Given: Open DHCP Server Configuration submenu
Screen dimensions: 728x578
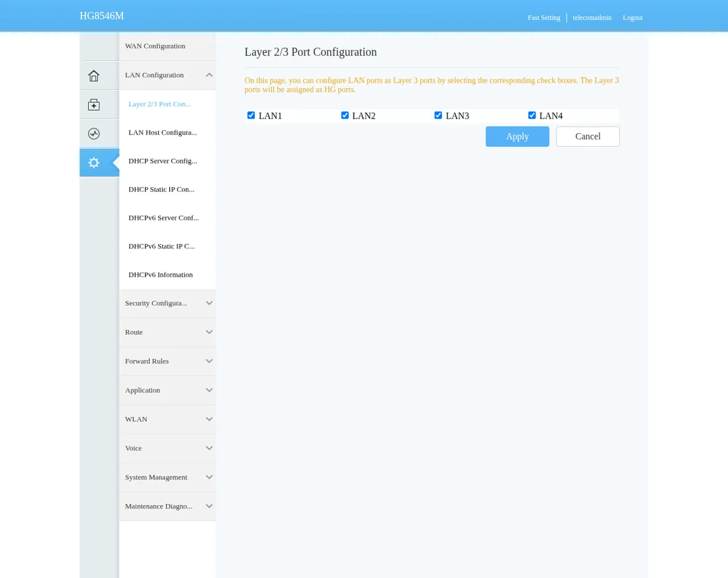Looking at the screenshot, I should [x=167, y=161].
